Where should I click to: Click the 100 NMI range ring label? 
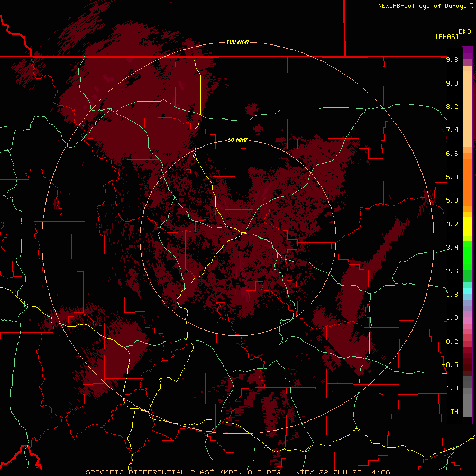pyautogui.click(x=237, y=42)
